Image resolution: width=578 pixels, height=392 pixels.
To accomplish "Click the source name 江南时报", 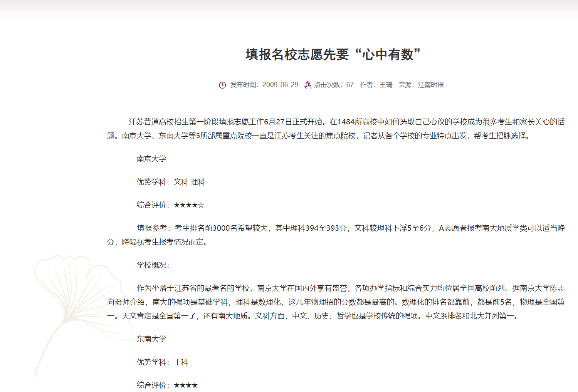I will (431, 85).
